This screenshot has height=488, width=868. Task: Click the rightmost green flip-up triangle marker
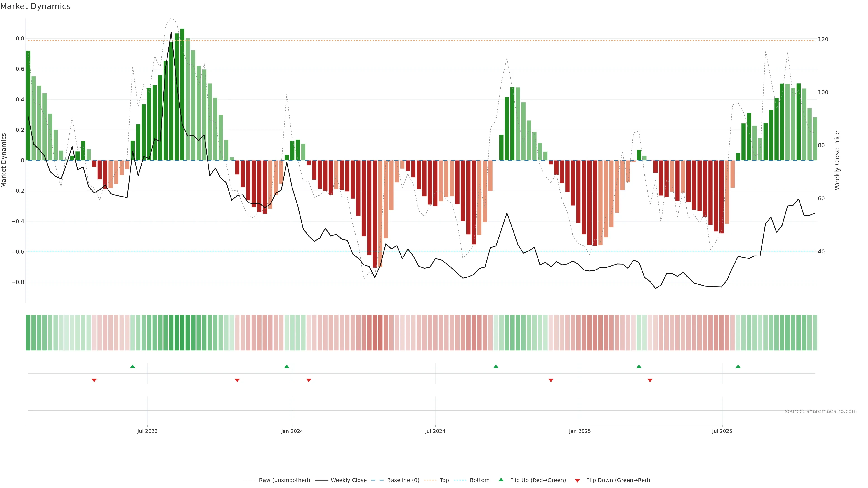[x=738, y=366]
